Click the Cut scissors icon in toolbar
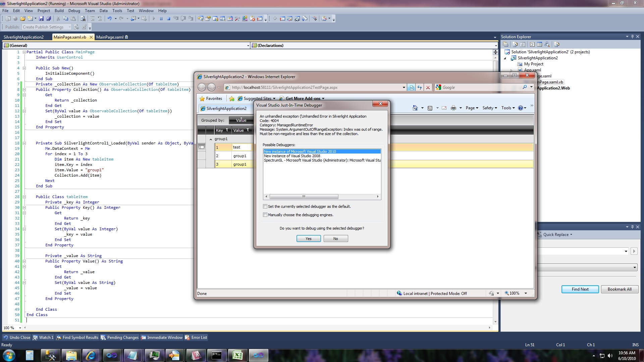644x362 pixels. [58, 18]
